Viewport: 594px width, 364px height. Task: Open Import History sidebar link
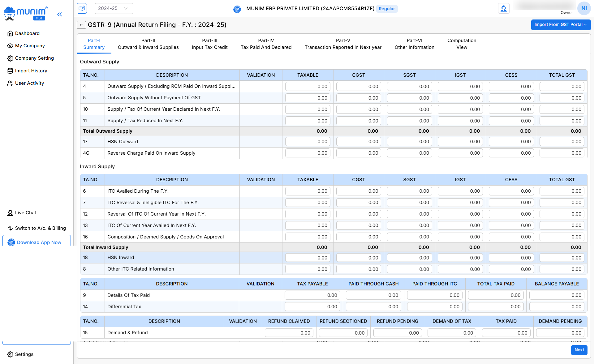[31, 71]
